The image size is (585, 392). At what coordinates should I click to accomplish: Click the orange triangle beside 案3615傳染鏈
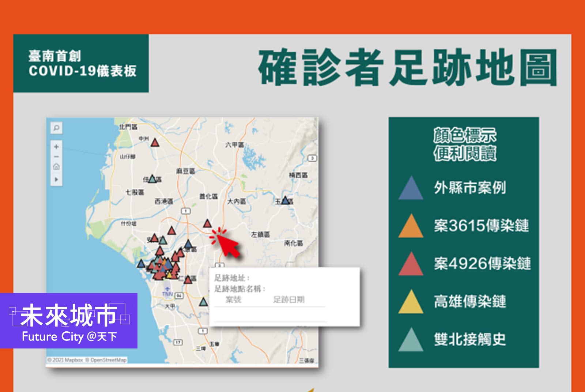[x=411, y=226]
